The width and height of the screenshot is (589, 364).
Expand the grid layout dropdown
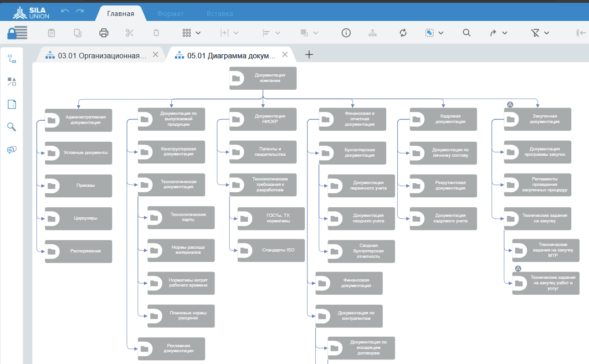pos(192,33)
